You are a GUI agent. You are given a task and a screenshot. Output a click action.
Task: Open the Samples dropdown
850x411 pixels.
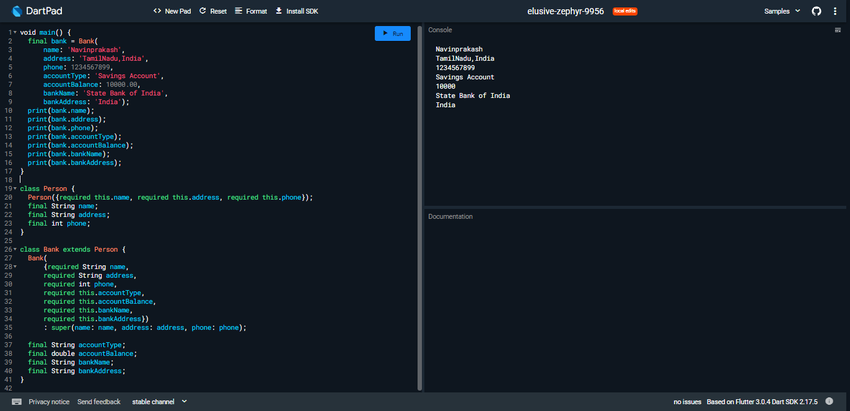click(x=782, y=11)
